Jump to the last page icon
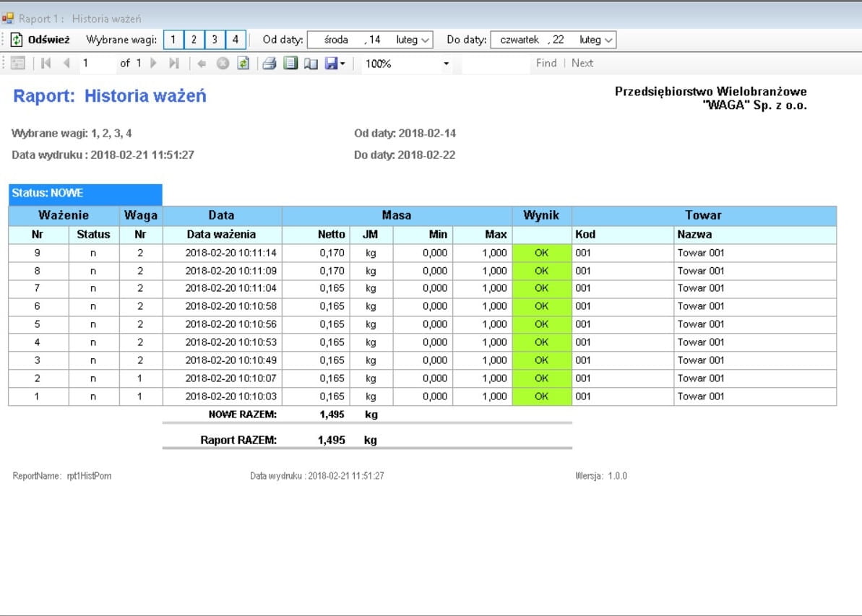 click(x=173, y=64)
